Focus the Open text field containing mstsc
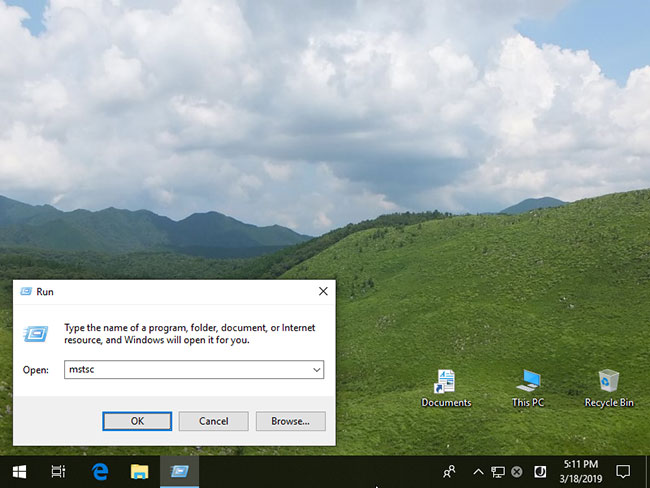 click(x=194, y=369)
